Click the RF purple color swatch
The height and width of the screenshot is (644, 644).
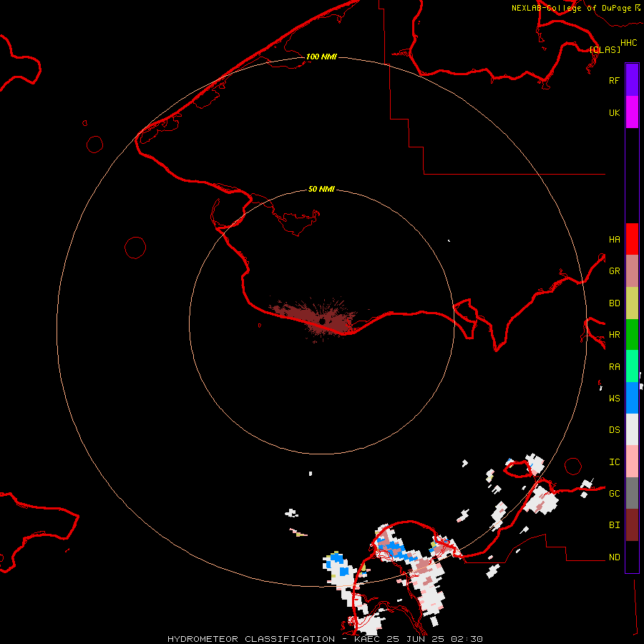[632, 80]
